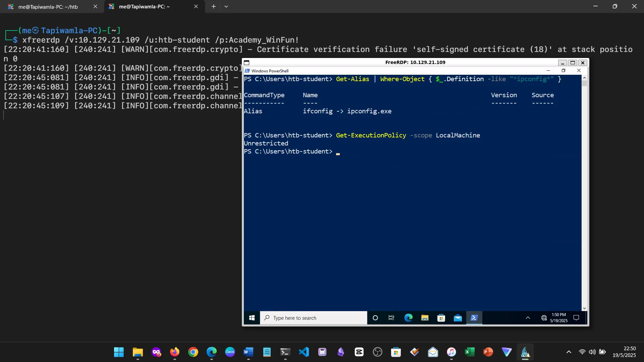Open File Explorer in remote desktop taskbar

[x=425, y=318]
